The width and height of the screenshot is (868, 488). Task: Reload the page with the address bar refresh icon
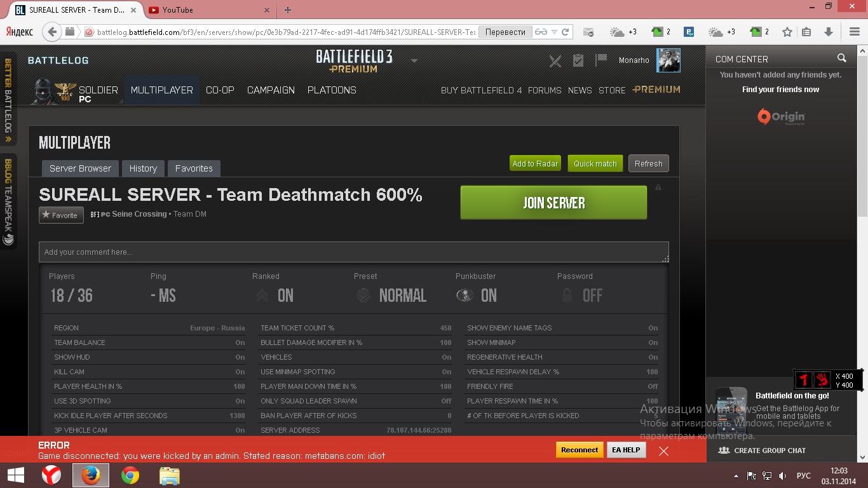click(565, 32)
